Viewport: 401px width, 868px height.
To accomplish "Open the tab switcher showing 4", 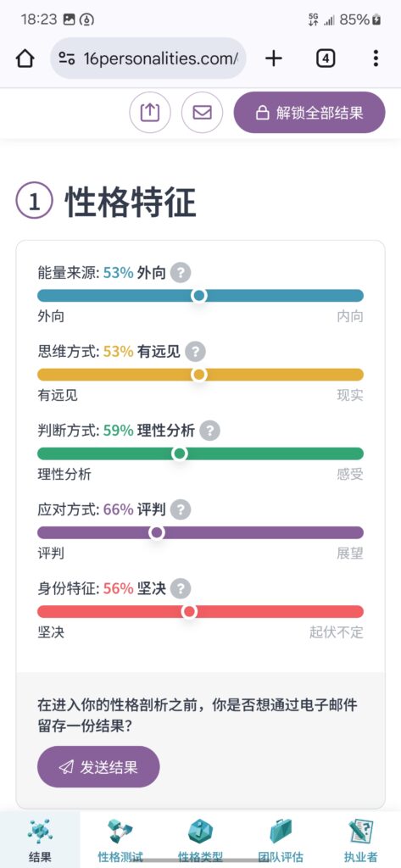I will click(326, 58).
